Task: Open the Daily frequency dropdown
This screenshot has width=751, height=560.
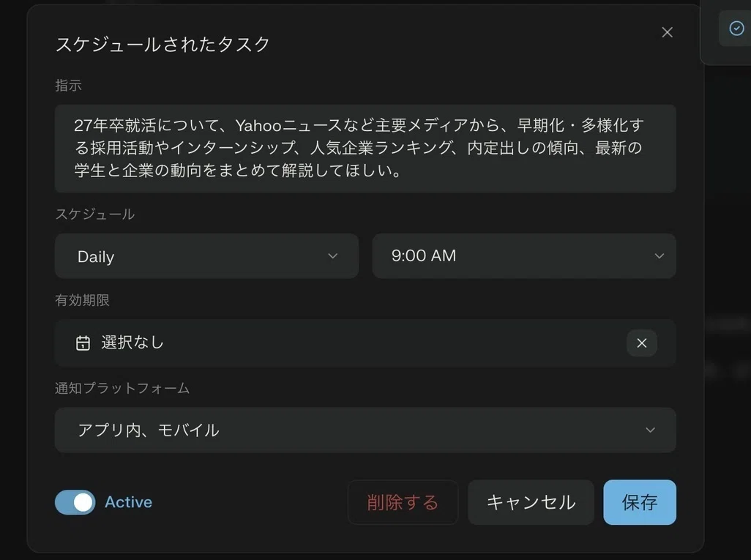Action: (206, 256)
